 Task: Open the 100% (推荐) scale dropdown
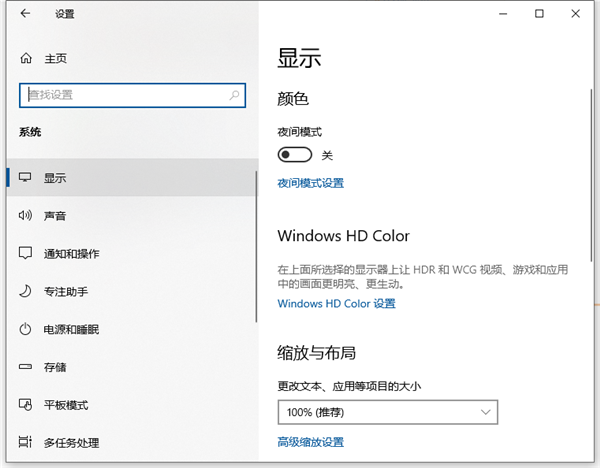click(x=387, y=412)
